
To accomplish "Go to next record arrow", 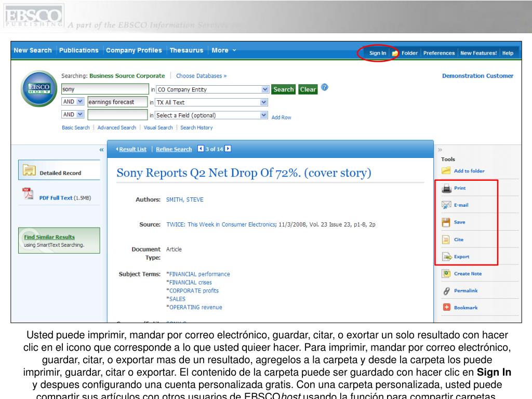I will (x=228, y=149).
